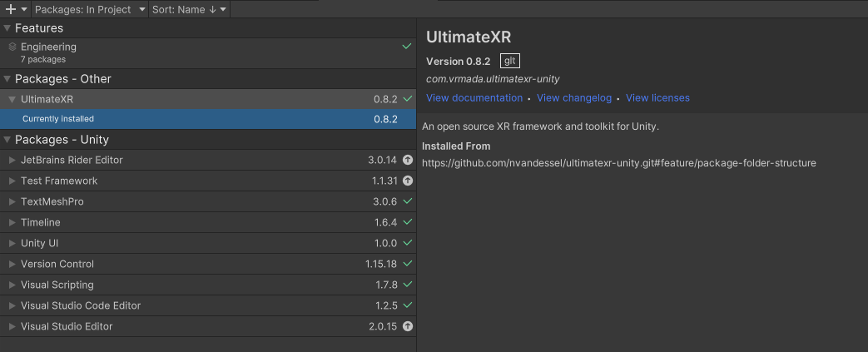The width and height of the screenshot is (868, 352).
Task: Expand the TextMeshPro package row
Action: point(12,202)
